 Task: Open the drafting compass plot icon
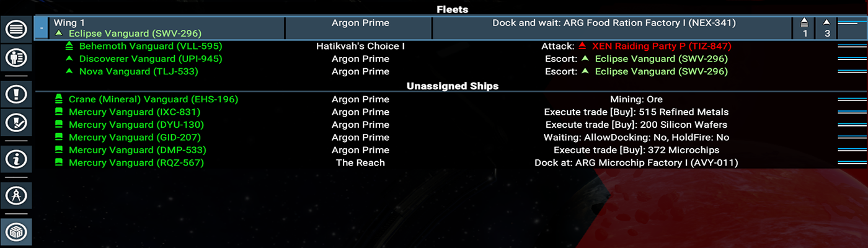click(15, 195)
